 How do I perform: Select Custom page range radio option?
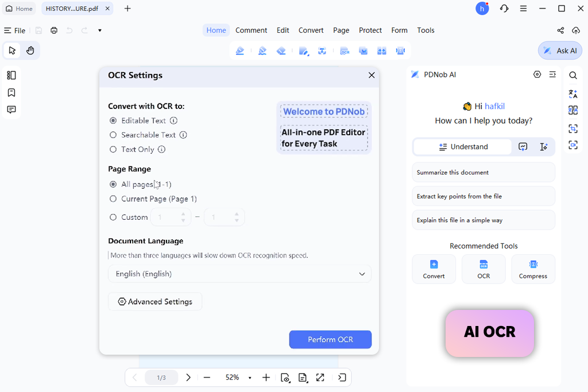click(x=113, y=217)
